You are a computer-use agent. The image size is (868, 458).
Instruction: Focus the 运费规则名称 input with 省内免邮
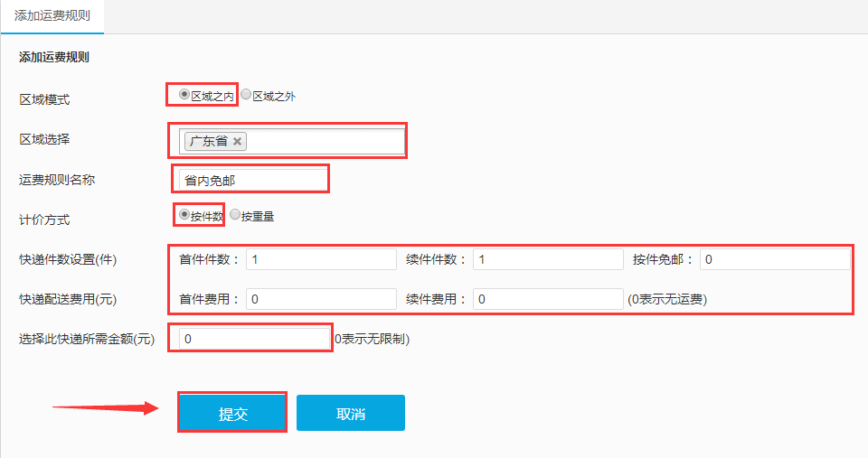pyautogui.click(x=251, y=180)
